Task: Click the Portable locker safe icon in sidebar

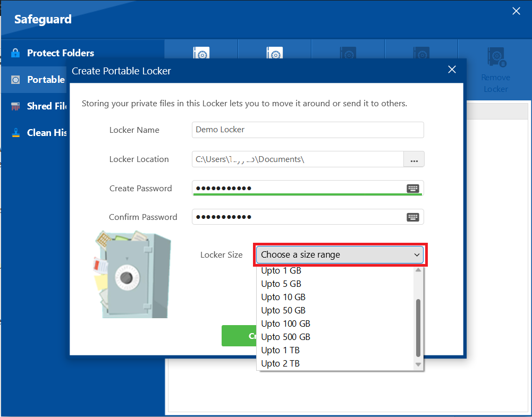Action: [15, 80]
